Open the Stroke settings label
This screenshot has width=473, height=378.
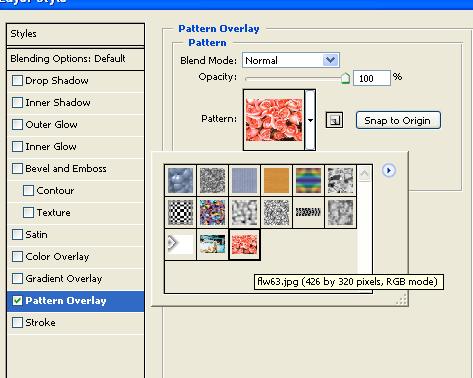(40, 323)
